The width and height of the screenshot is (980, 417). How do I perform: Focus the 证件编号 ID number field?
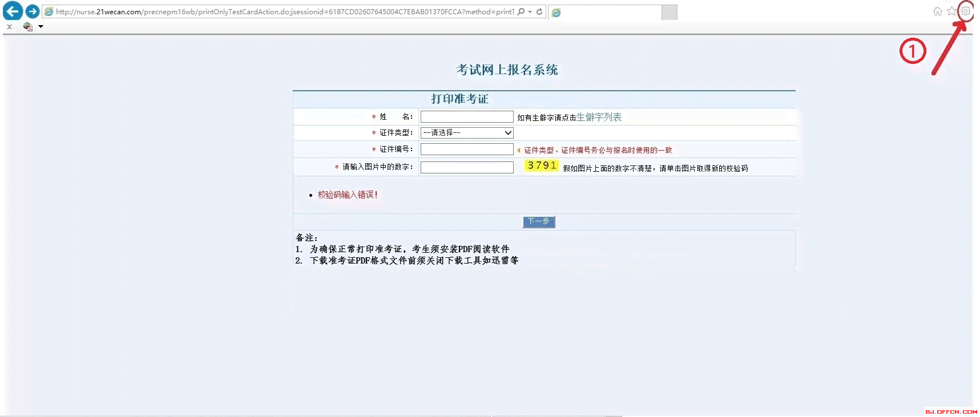pyautogui.click(x=467, y=149)
